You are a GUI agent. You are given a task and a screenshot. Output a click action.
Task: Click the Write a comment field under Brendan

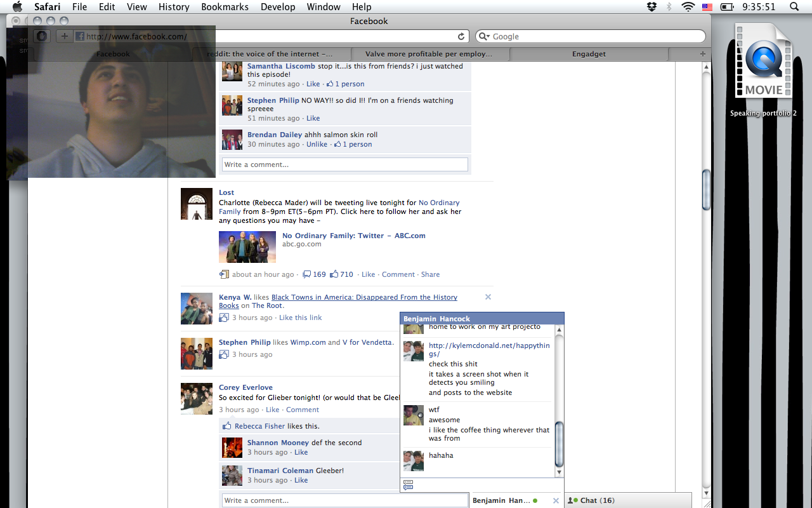point(344,164)
